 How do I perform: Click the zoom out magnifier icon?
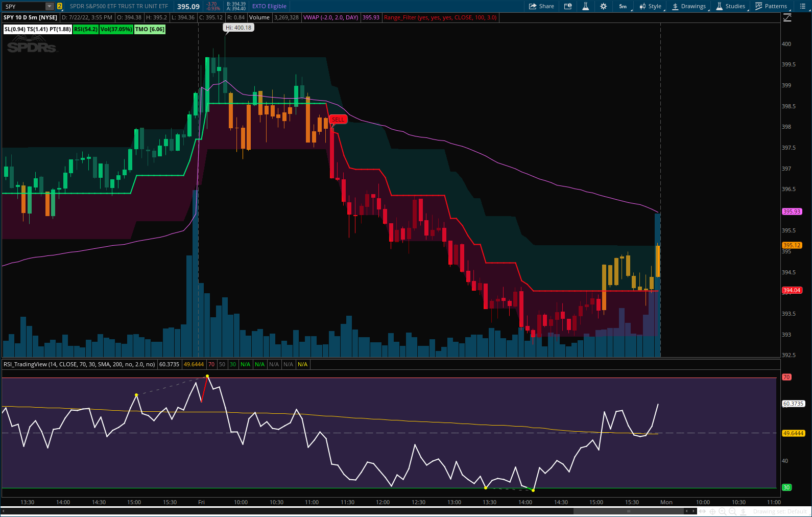tap(733, 511)
